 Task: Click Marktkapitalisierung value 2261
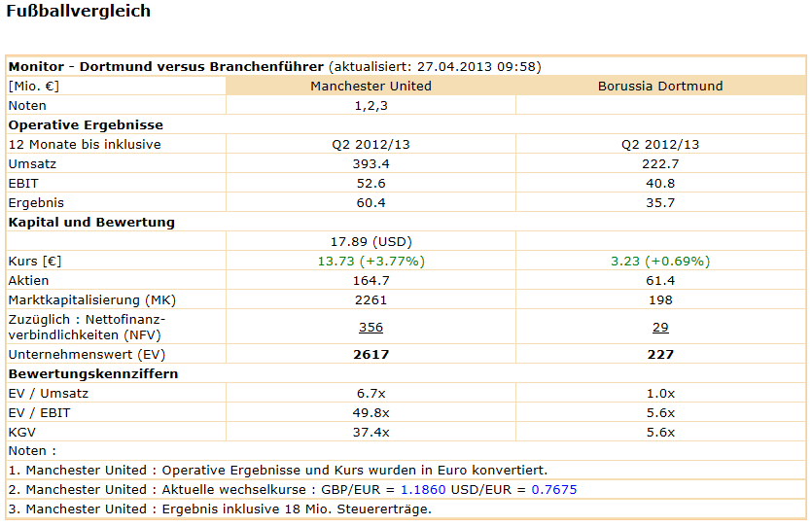point(371,300)
